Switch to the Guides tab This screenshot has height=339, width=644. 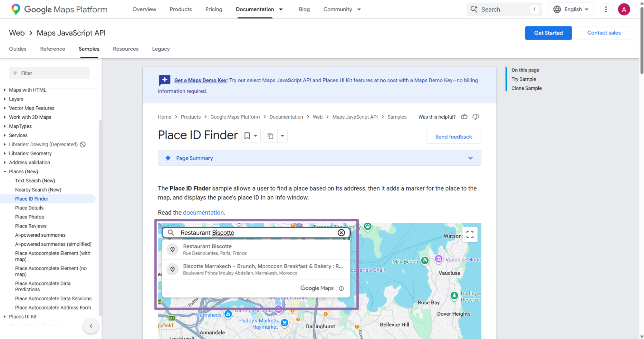tap(18, 49)
